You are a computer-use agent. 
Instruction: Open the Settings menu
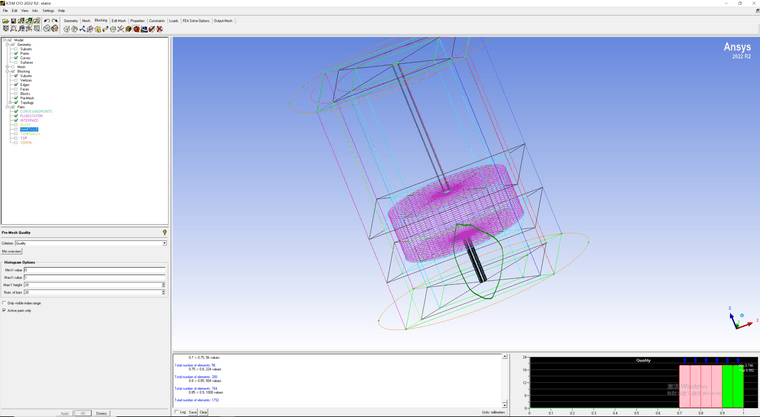(48, 11)
